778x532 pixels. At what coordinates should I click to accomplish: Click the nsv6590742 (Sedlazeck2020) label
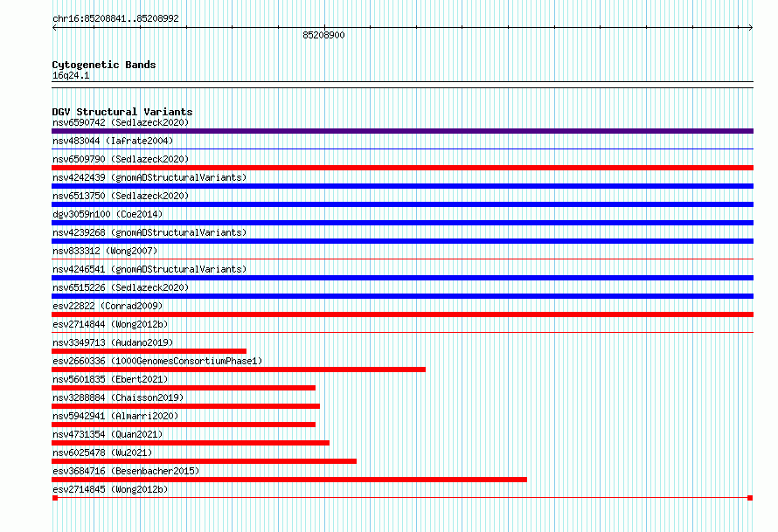click(x=121, y=122)
